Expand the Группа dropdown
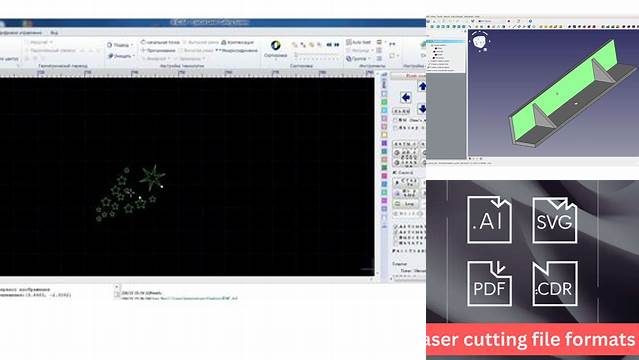Viewport: 639px width, 360px height. click(357, 59)
